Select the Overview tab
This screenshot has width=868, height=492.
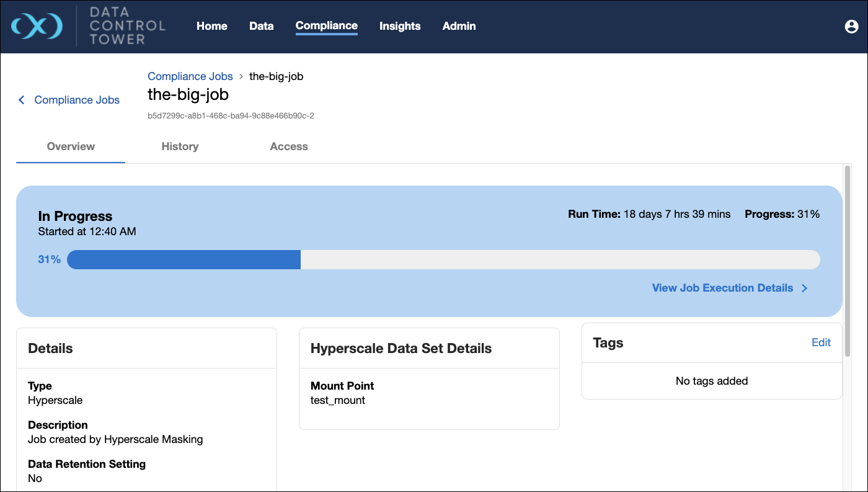pos(71,146)
